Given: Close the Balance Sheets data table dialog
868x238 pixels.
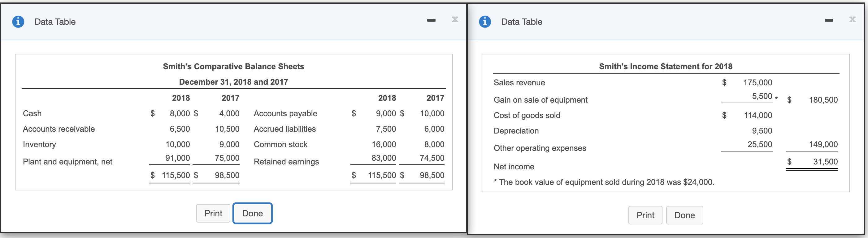Looking at the screenshot, I should tap(455, 19).
